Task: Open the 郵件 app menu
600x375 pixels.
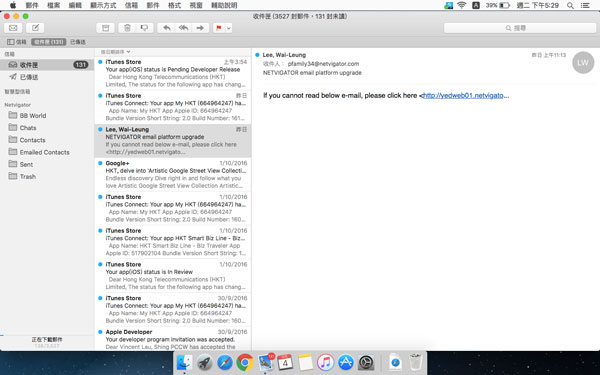Action: [32, 5]
